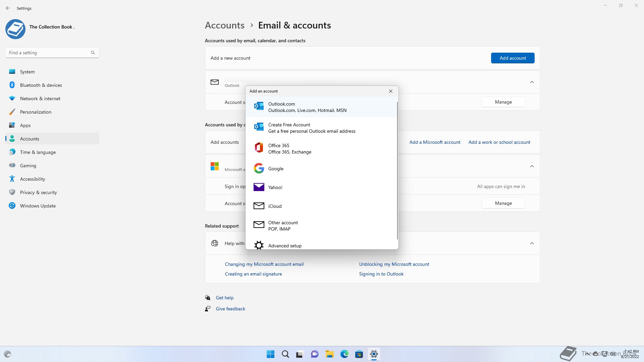This screenshot has width=644, height=362.
Task: Click Add a work or school account
Action: pos(499,142)
